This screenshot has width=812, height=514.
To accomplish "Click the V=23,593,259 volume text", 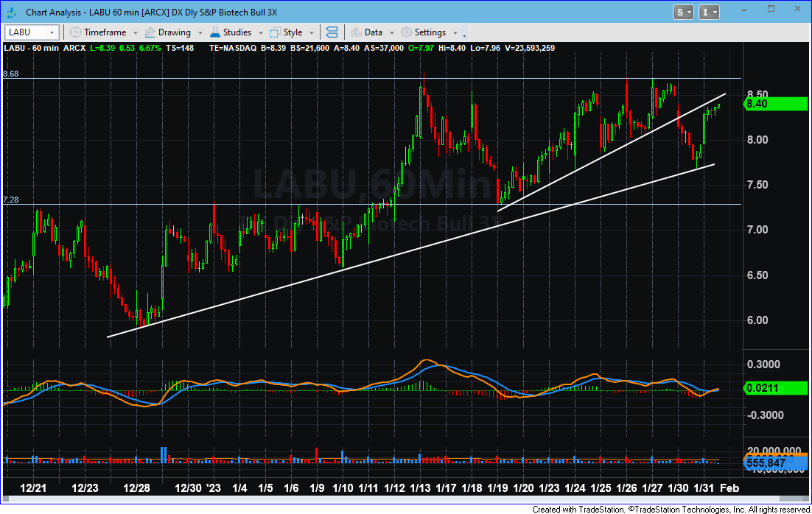I will tap(530, 48).
